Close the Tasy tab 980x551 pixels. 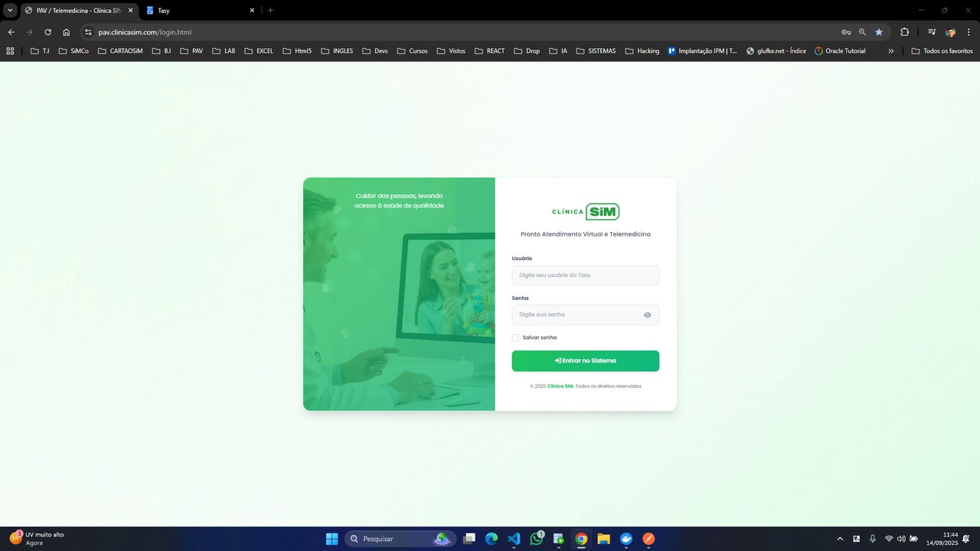coord(252,11)
